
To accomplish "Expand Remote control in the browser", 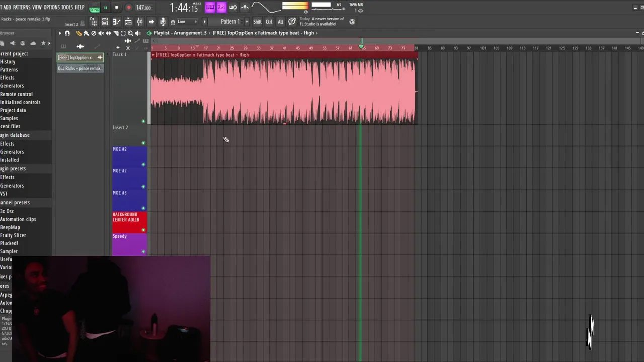I will pyautogui.click(x=16, y=94).
